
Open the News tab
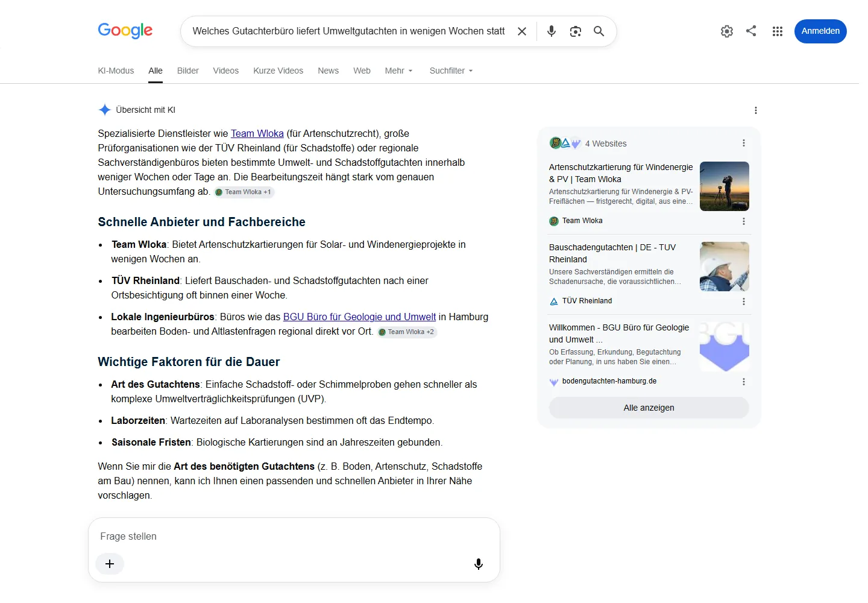(x=329, y=71)
